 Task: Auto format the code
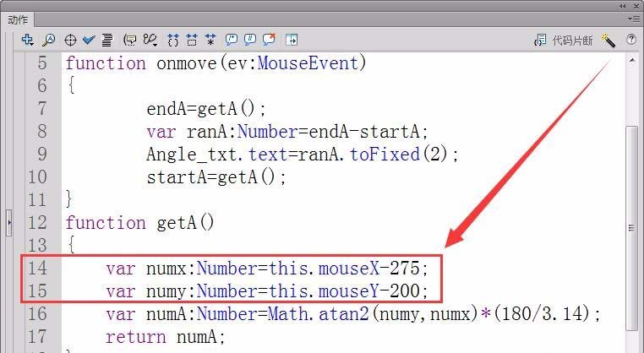pos(107,40)
